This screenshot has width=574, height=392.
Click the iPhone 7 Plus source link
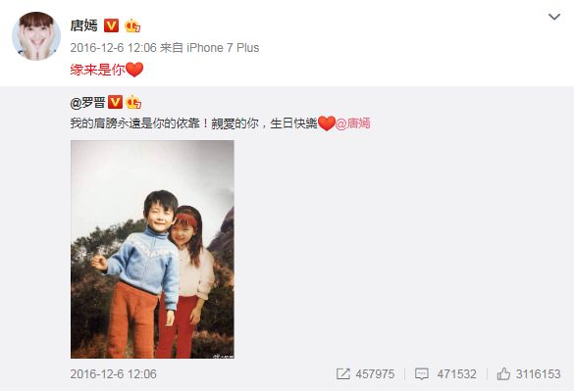click(x=223, y=48)
